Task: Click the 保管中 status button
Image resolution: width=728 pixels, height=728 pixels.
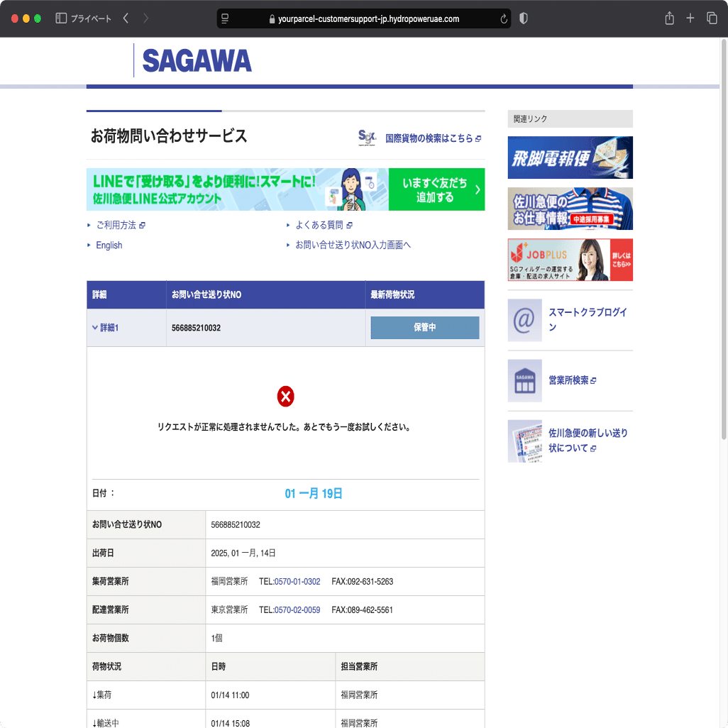Action: point(424,328)
